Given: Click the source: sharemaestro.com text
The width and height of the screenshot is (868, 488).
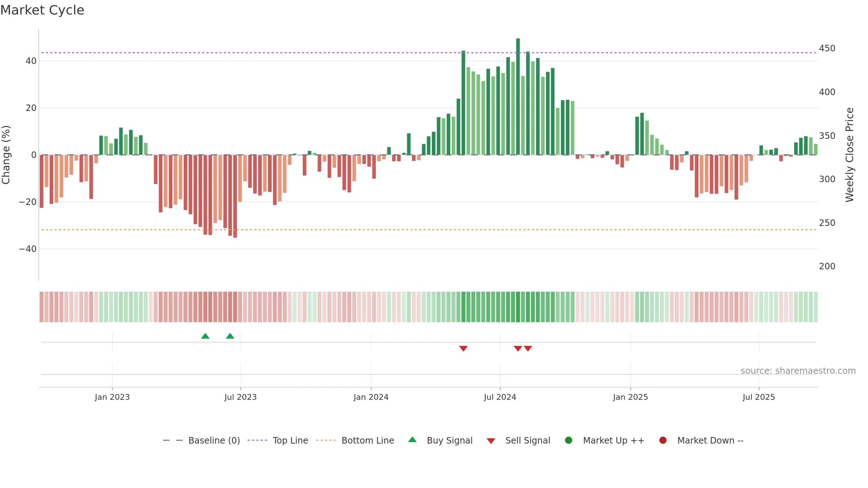Looking at the screenshot, I should (798, 371).
